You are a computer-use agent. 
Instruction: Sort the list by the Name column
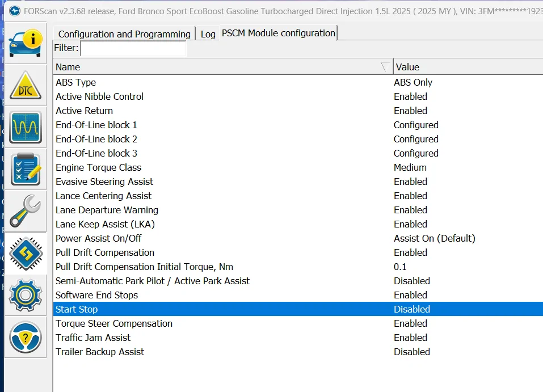click(x=170, y=66)
